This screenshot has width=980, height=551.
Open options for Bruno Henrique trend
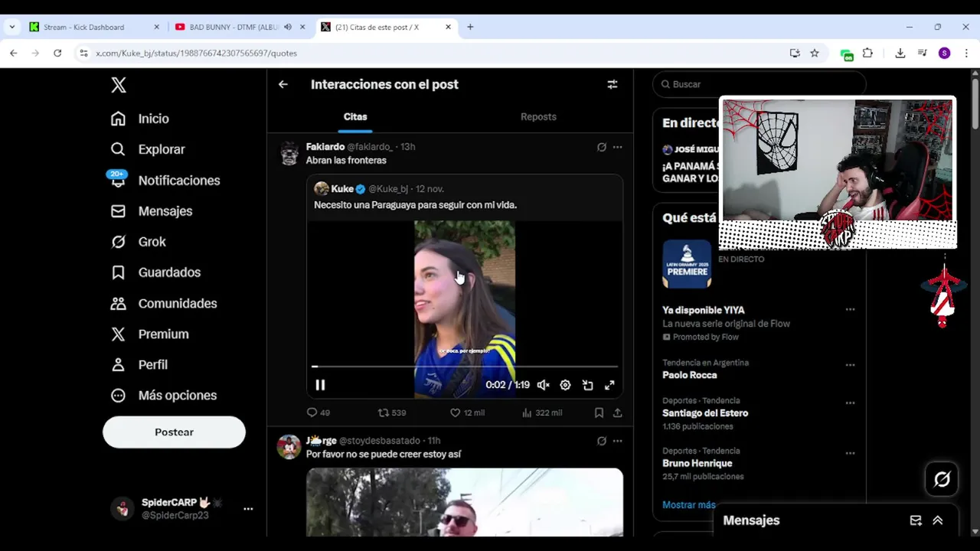click(850, 453)
